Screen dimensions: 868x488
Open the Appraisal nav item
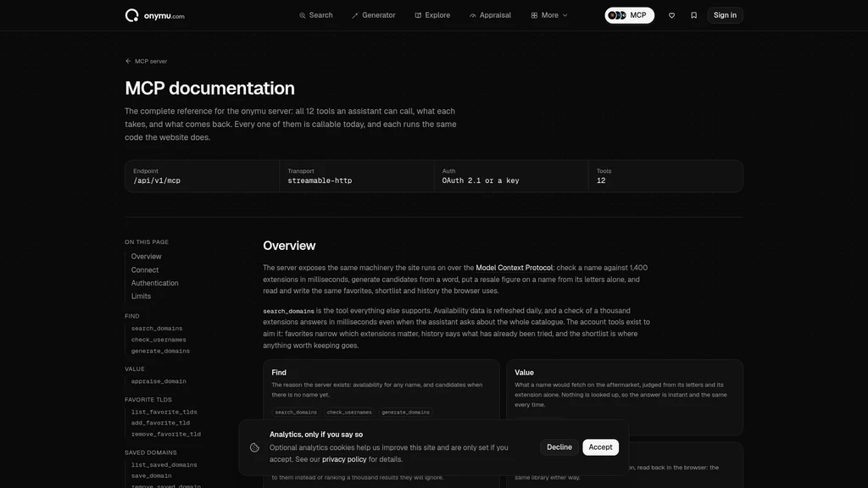(x=490, y=15)
